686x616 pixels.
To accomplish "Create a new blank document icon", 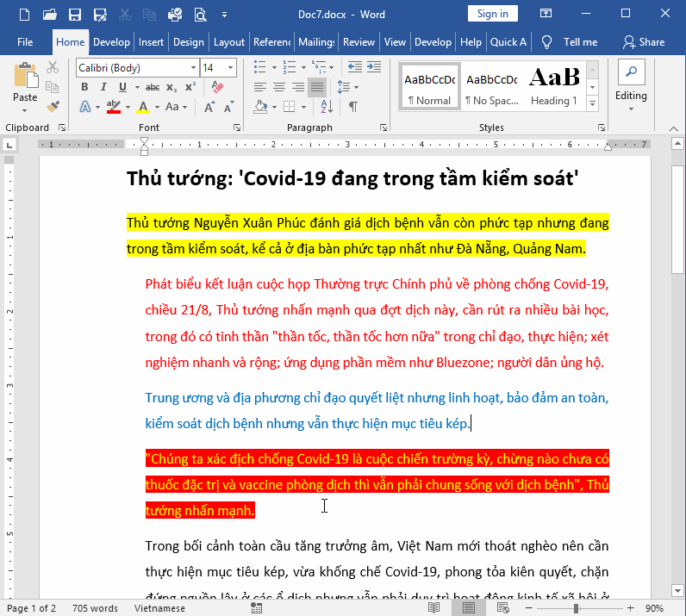I will pos(25,15).
